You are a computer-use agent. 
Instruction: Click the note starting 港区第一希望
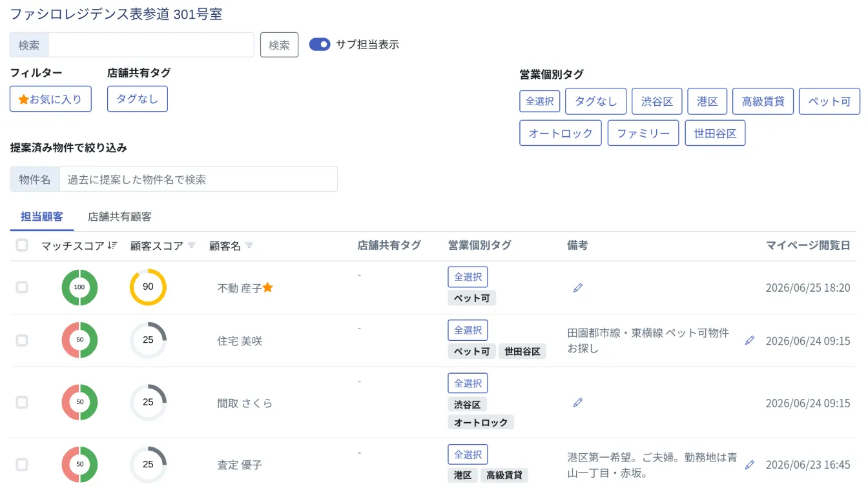(x=652, y=465)
